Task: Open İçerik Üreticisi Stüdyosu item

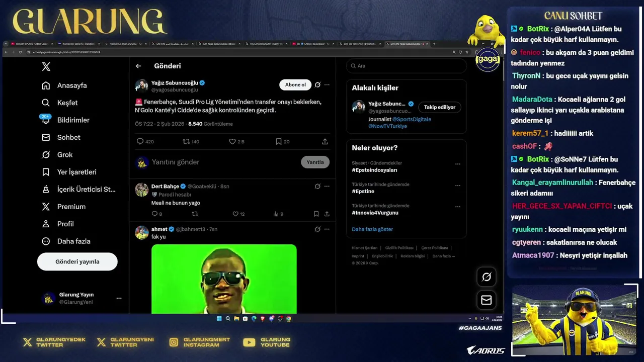Action: tap(78, 190)
